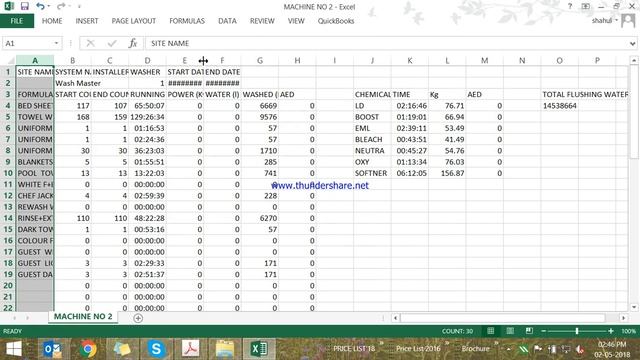Open the Undo history dropdown arrow
The width and height of the screenshot is (640, 360).
49,7
